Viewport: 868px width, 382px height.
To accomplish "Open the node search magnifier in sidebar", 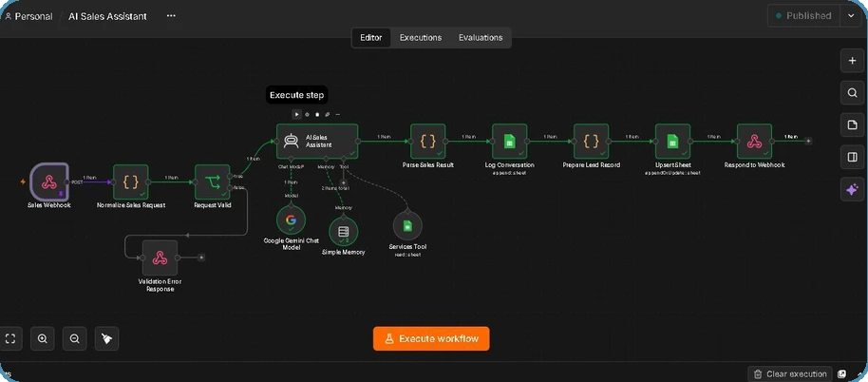I will 852,92.
